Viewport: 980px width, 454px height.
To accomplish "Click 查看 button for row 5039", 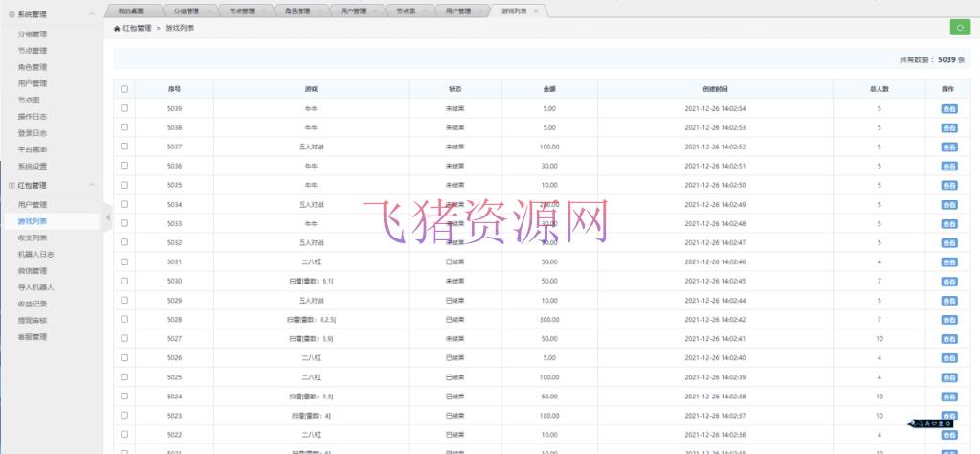I will (x=948, y=109).
